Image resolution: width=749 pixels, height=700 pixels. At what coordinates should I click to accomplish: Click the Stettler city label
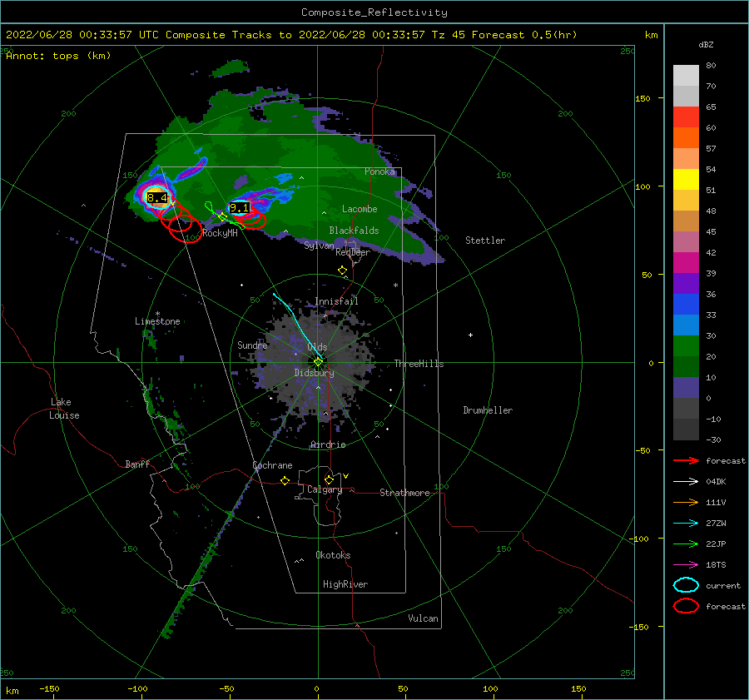485,241
